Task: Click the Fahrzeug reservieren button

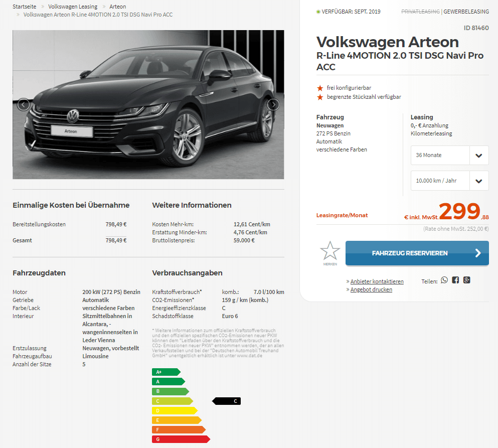Action: click(417, 253)
